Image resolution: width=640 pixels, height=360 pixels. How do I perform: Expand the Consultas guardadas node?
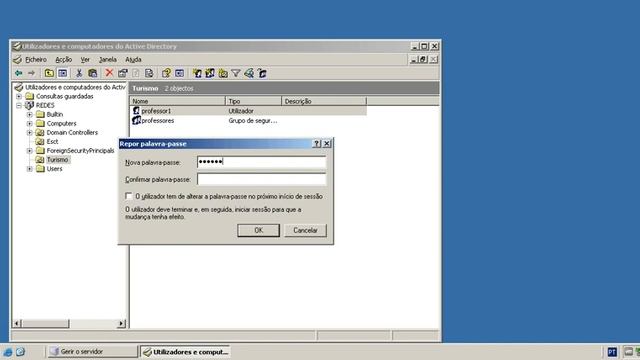coord(19,96)
